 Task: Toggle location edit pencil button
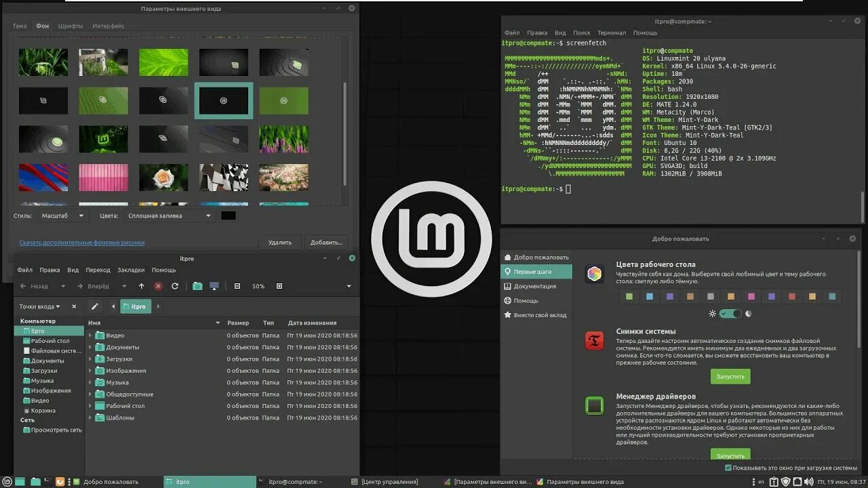point(95,306)
